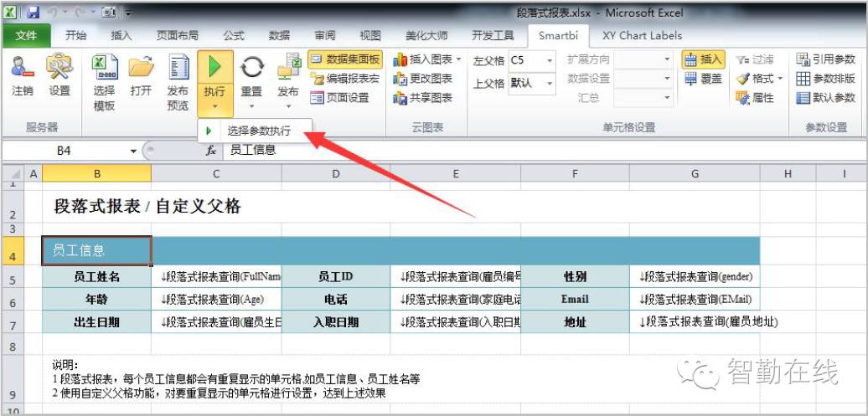
Task: Select row header 5
Action: coord(13,278)
